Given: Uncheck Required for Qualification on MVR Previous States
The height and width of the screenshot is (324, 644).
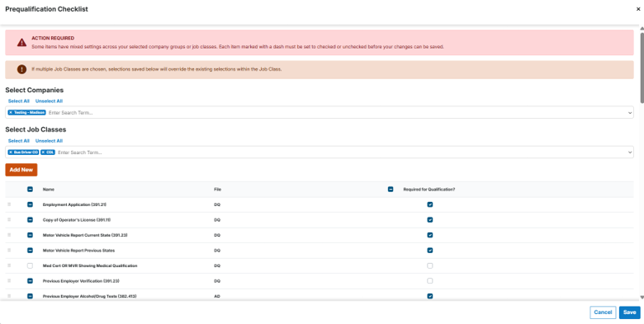Looking at the screenshot, I should (430, 250).
